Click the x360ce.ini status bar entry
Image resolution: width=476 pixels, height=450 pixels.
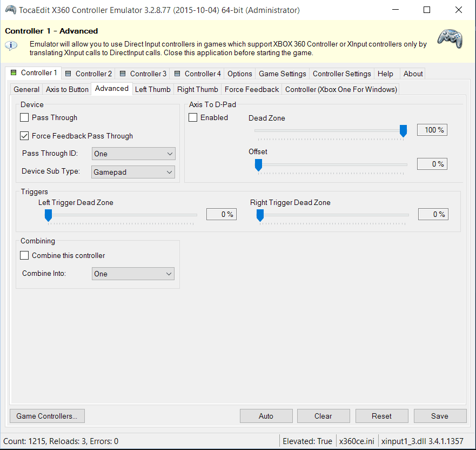click(357, 441)
